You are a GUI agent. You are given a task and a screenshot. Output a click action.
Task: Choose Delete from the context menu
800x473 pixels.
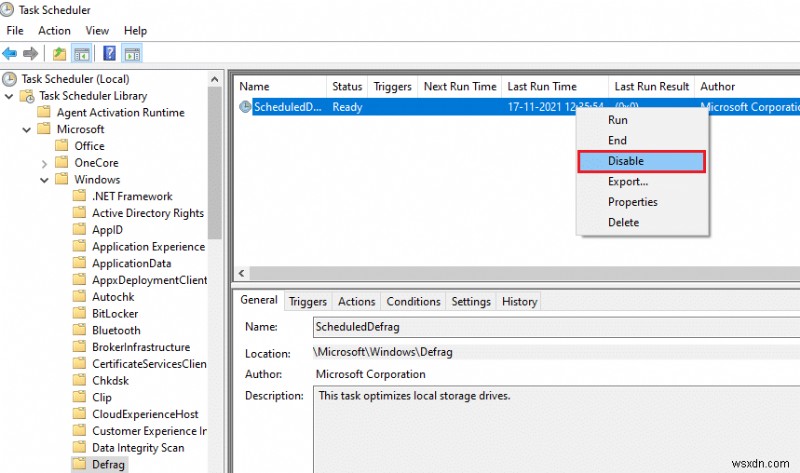click(x=643, y=222)
